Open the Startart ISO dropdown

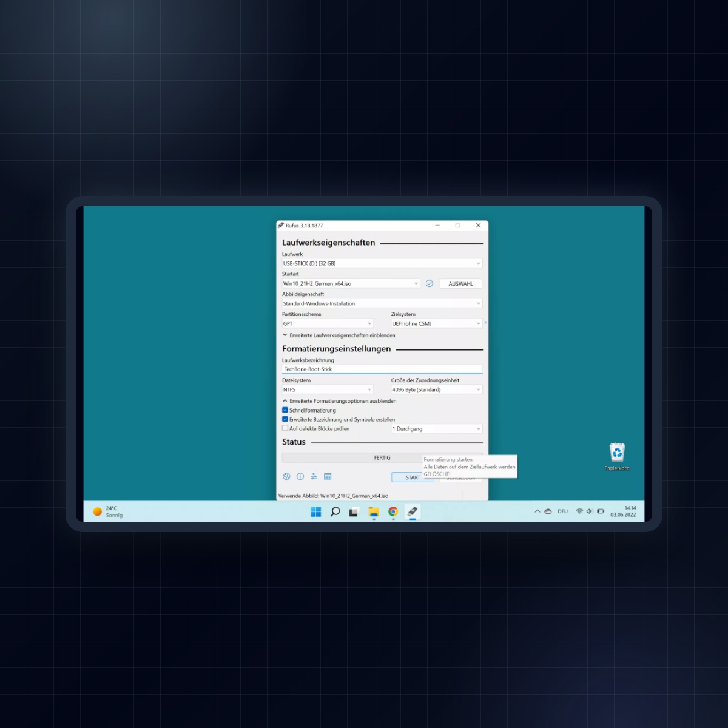coord(351,283)
